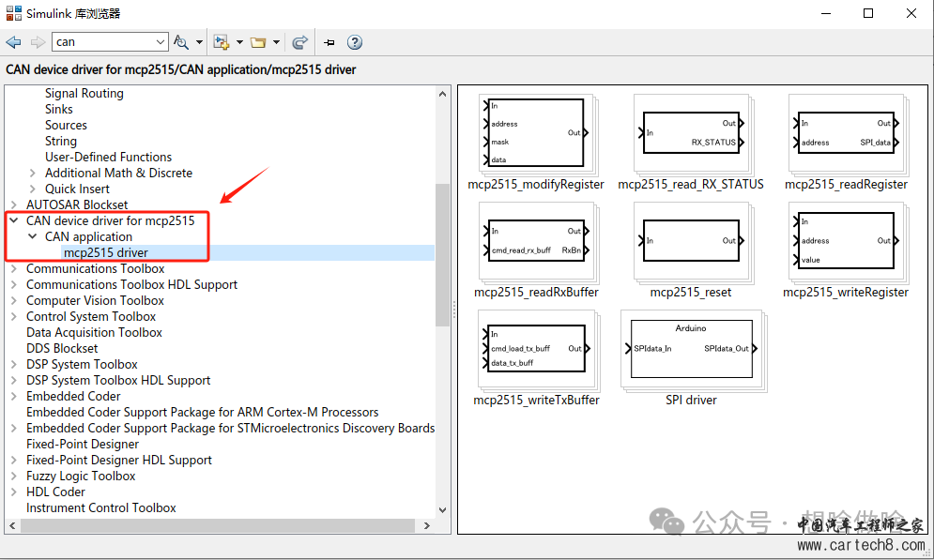Expand the Fuzzy Logic Toolbox node
This screenshot has height=560, width=934.
click(x=14, y=477)
